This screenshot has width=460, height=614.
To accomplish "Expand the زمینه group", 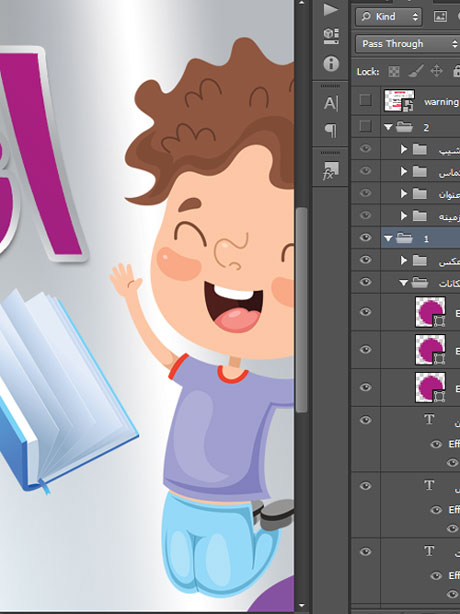I will [404, 216].
